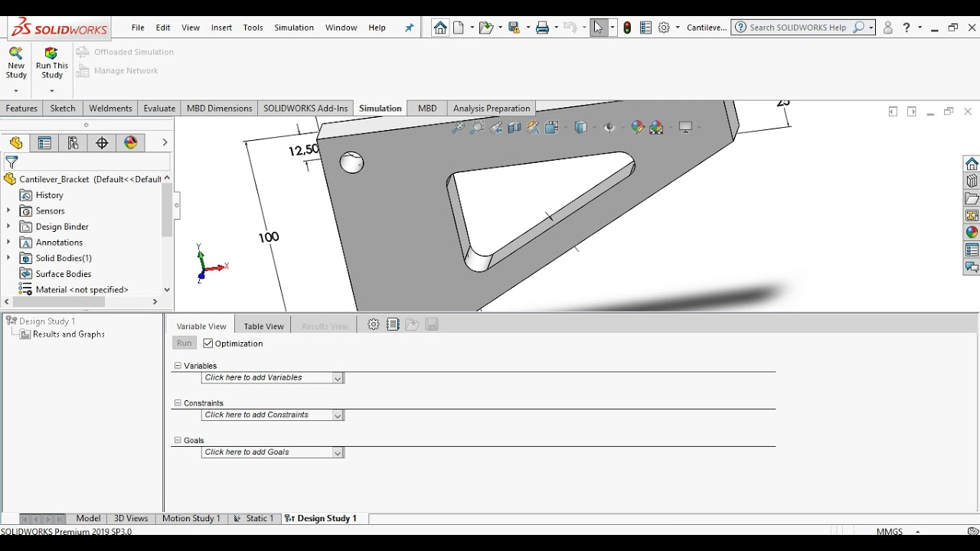
Task: Open the DimXpertManager crosshair tab
Action: (102, 143)
